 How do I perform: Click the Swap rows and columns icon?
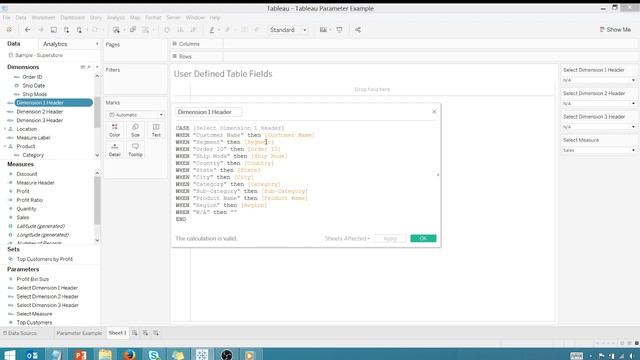coord(167,30)
